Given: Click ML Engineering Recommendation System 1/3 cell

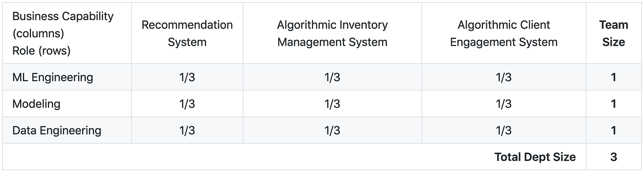Looking at the screenshot, I should coord(187,77).
